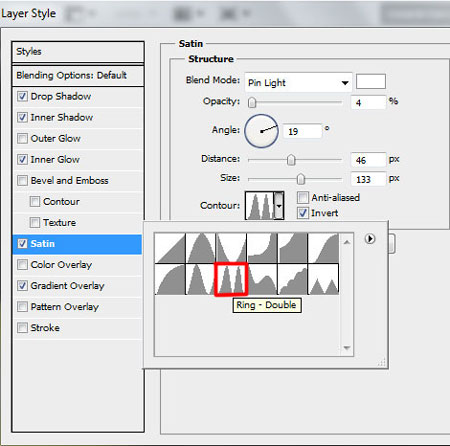
Task: Toggle the Drop Shadow checkbox
Action: pyautogui.click(x=22, y=97)
